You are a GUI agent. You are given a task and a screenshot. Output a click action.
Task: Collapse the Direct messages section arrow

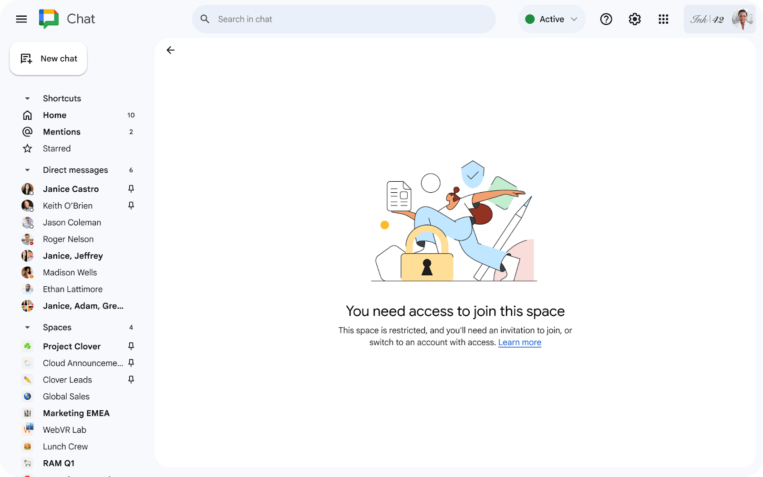click(27, 170)
